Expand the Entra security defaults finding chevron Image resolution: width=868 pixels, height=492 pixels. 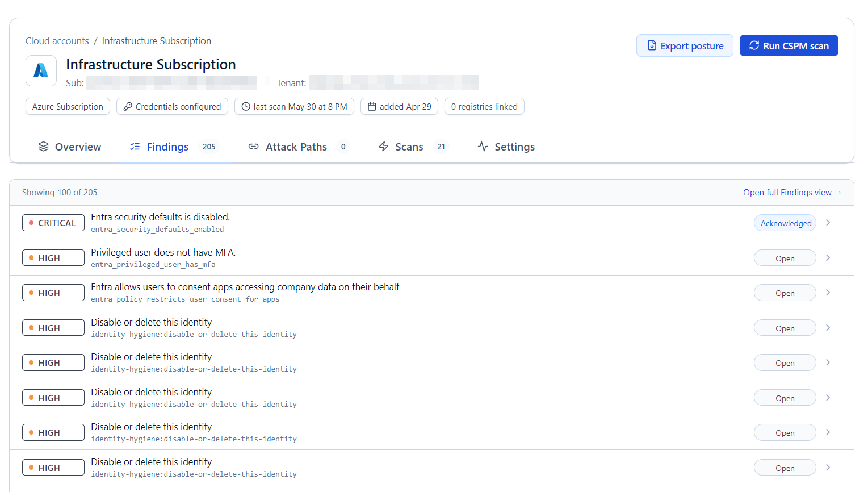coord(828,223)
